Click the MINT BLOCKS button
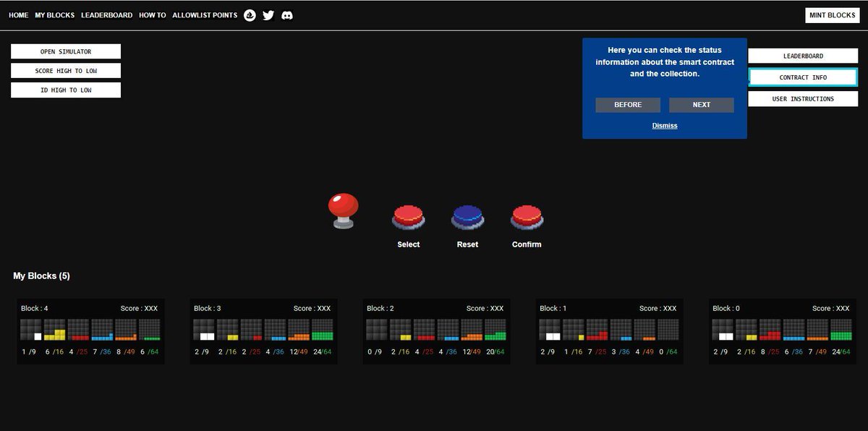 [833, 15]
